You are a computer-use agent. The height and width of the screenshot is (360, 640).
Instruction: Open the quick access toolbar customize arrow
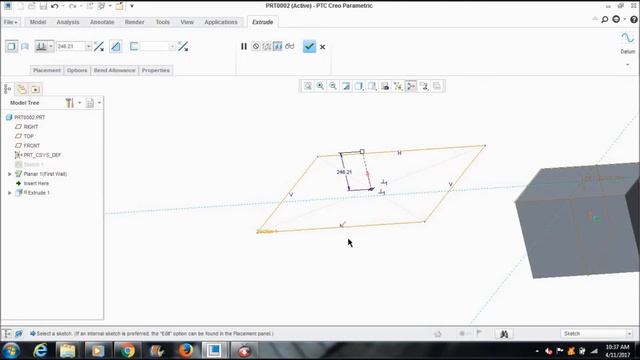132,6
